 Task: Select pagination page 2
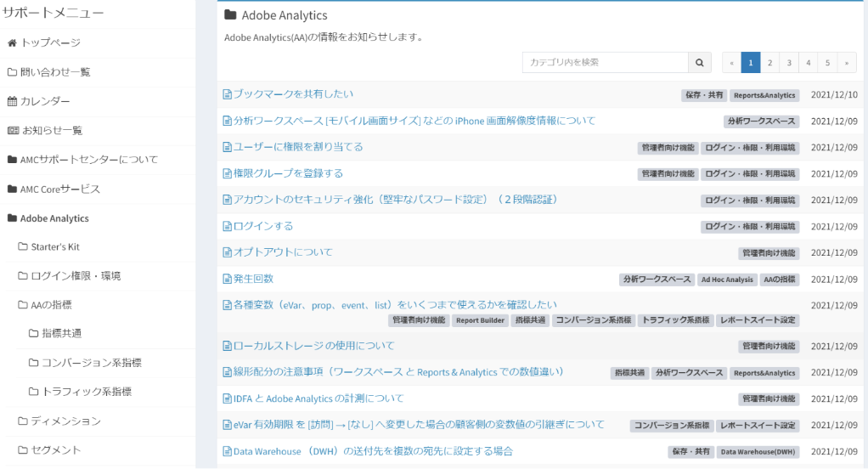tap(769, 63)
